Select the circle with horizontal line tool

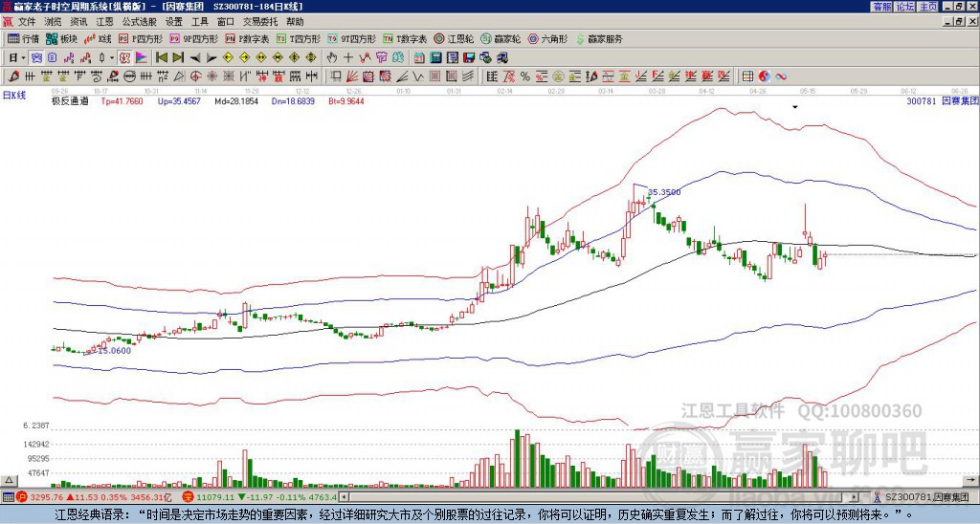[129, 76]
